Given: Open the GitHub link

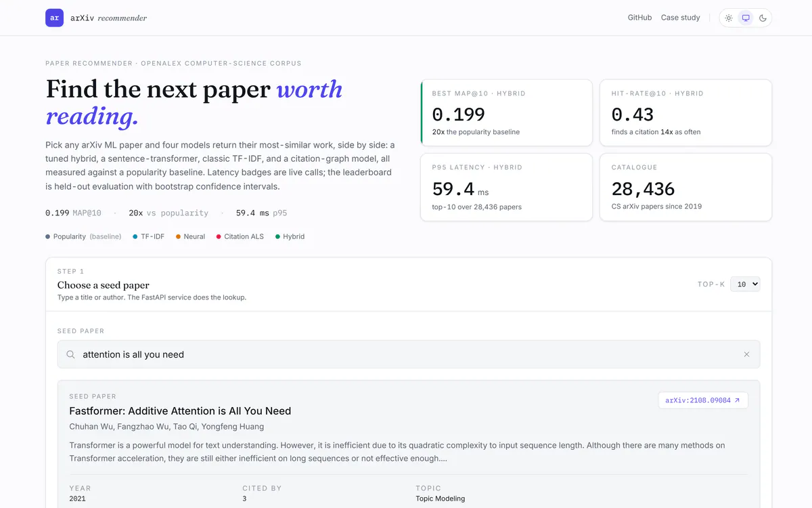Looking at the screenshot, I should (639, 18).
